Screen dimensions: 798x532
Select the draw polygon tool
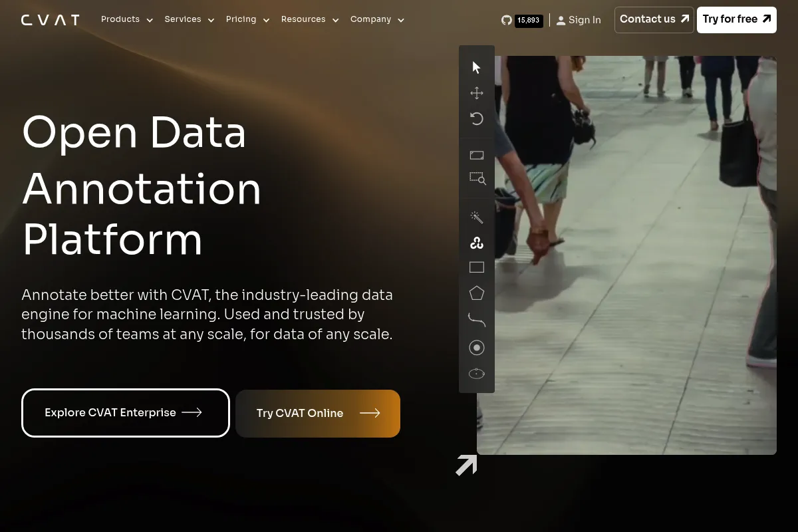476,293
